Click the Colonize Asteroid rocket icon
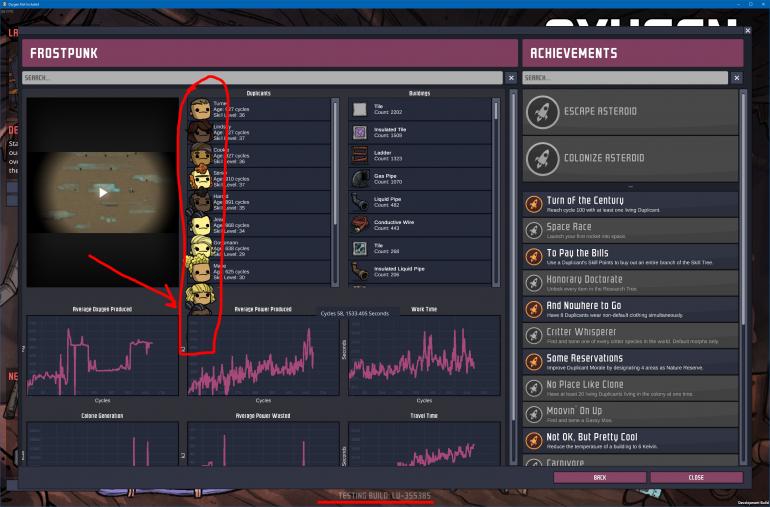 542,159
